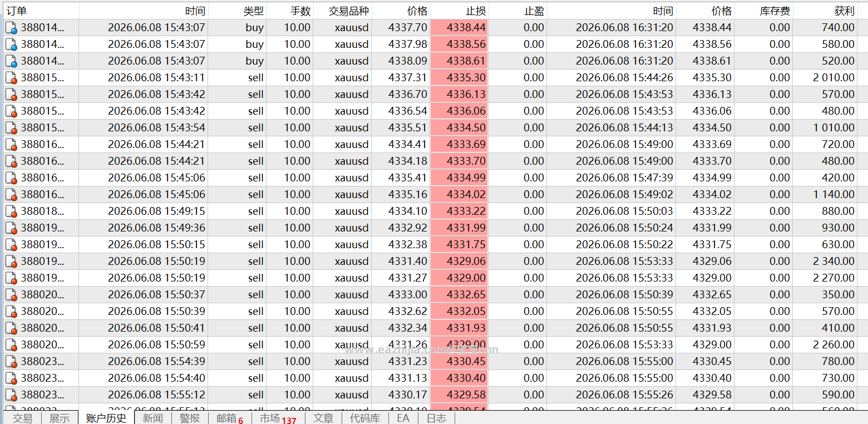868x424 pixels.
Task: Open the 市场 tab showing 137
Action: tap(278, 418)
